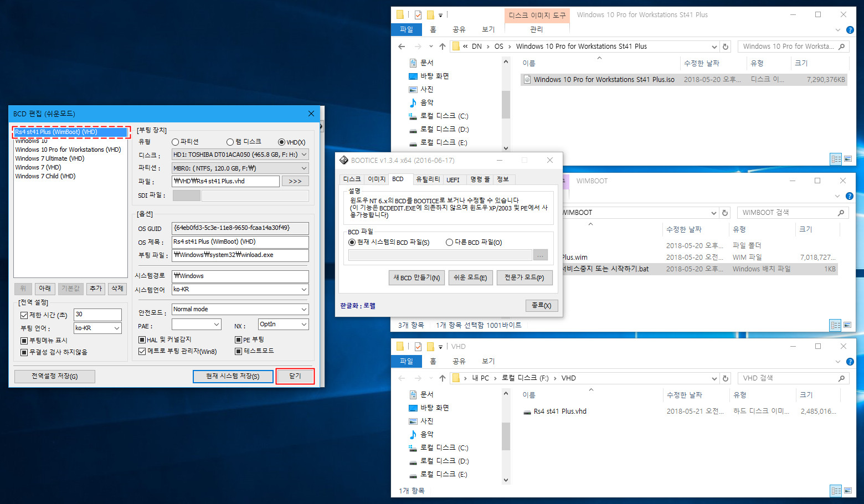This screenshot has width=864, height=504.
Task: Toggle the 테스트모드 checkbox
Action: coord(238,351)
